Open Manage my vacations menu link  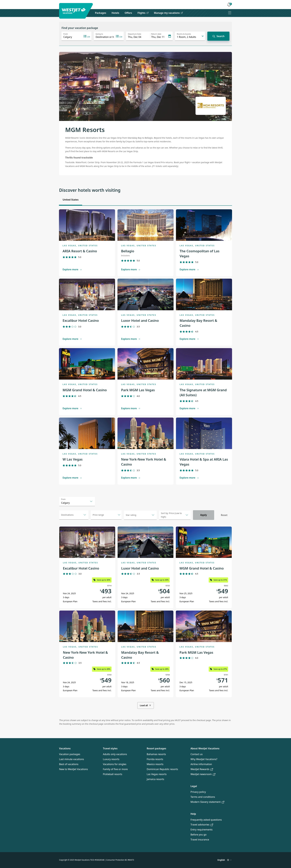pos(168,13)
